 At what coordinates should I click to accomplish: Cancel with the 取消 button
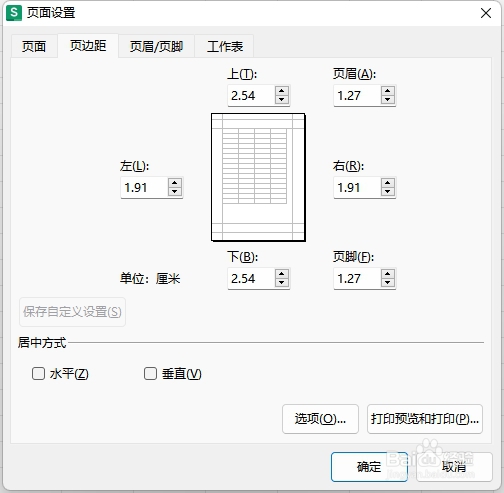(x=454, y=467)
